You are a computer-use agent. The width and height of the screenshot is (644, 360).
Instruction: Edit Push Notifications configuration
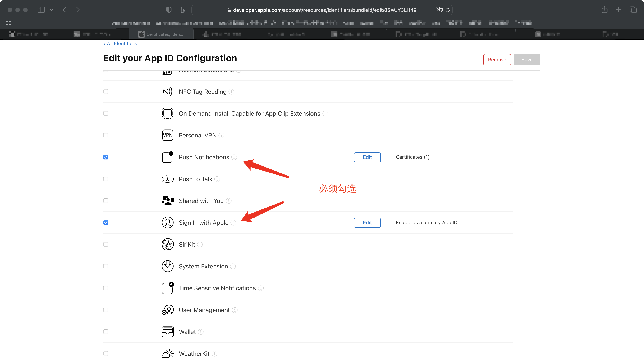(x=367, y=157)
